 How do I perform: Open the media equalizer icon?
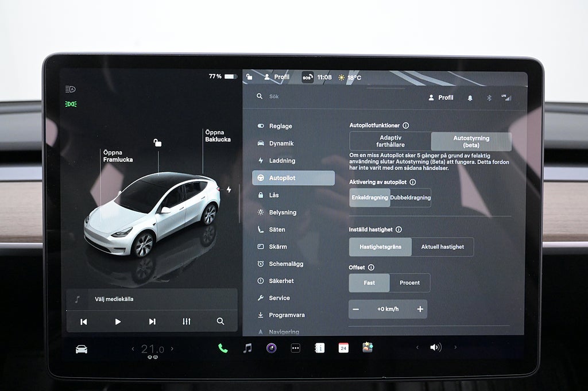point(186,322)
